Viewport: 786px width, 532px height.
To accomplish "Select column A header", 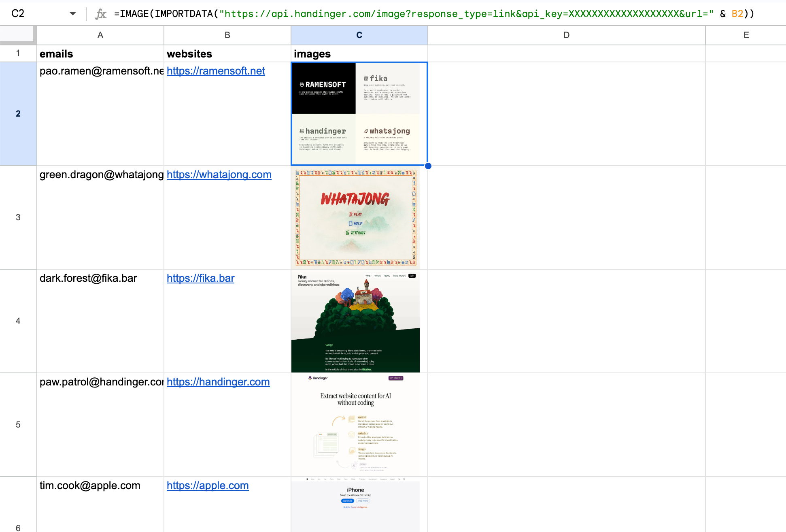I will tap(100, 35).
